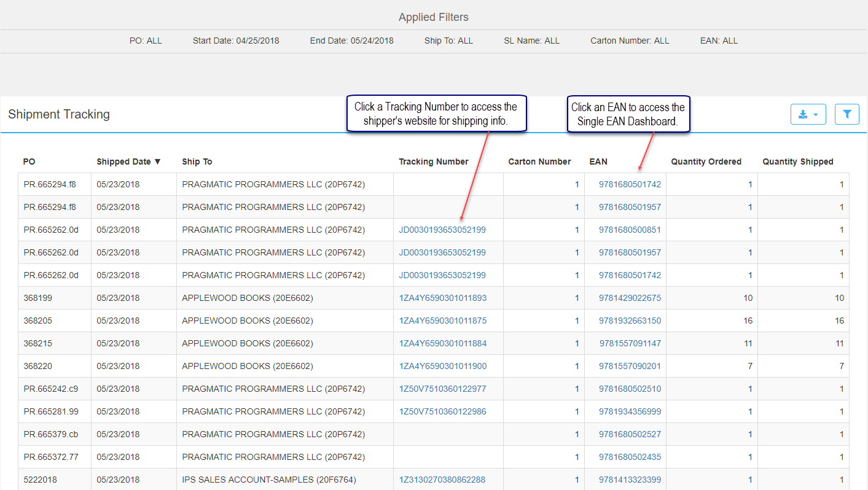Click Quantity Shipped value 11

click(839, 343)
